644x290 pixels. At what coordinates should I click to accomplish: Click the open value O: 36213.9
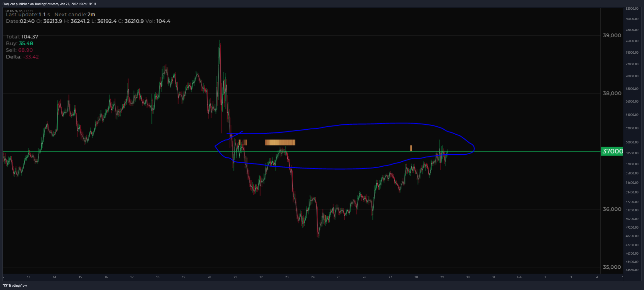coord(49,21)
